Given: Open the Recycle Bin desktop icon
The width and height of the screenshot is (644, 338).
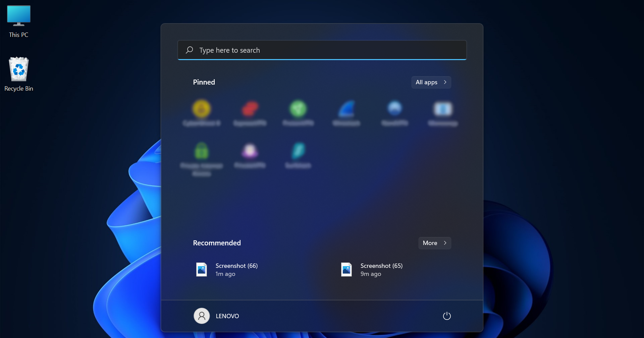Looking at the screenshot, I should point(18,69).
